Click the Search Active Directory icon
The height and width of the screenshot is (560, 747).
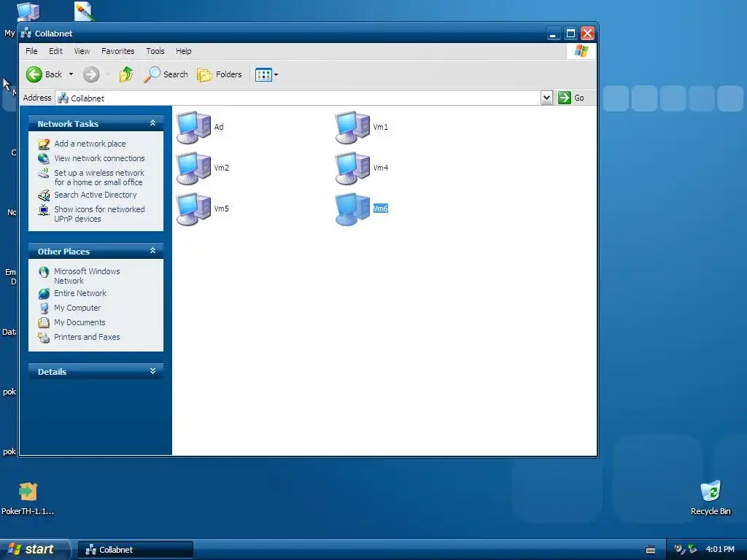click(44, 195)
